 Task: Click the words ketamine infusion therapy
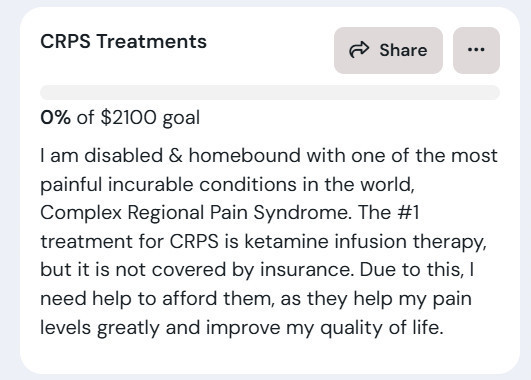(x=365, y=242)
